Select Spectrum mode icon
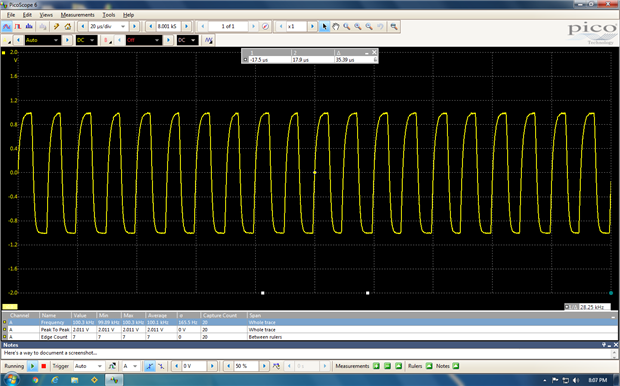Viewport: 620px width, 386px height. point(29,26)
